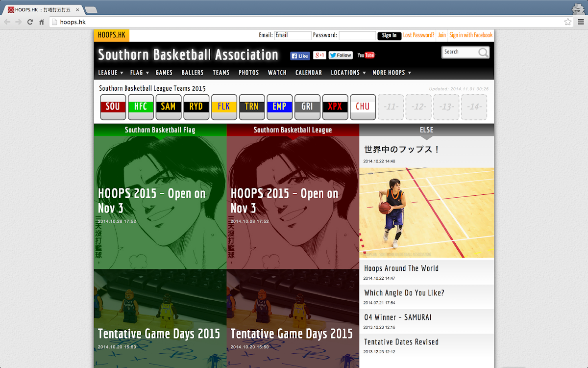
Task: Open the basketball player photo thumbnail
Action: [427, 213]
